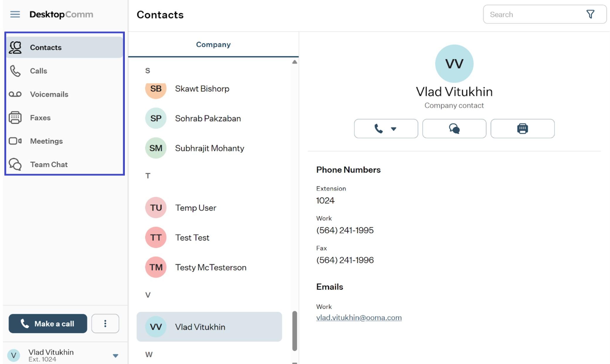
Task: Send a fax to Vlad Vitukhin
Action: 522,128
